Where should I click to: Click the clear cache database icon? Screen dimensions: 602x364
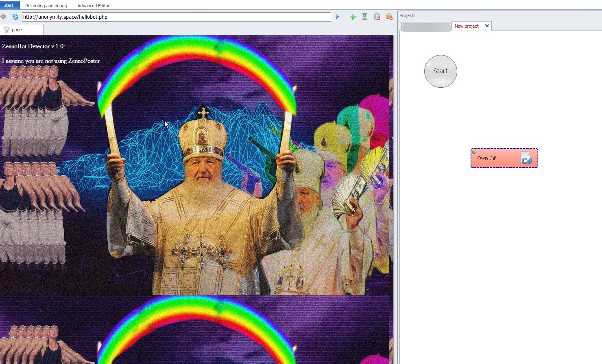tap(377, 17)
